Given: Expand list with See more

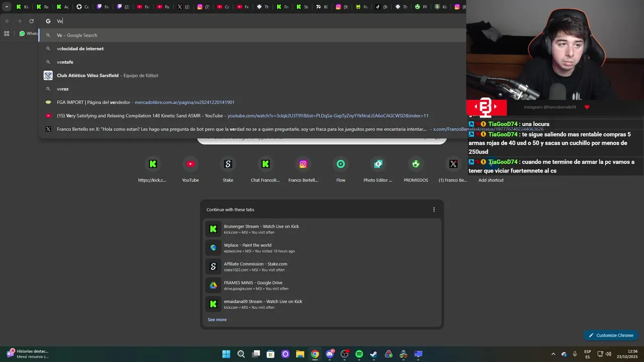Looking at the screenshot, I should click(217, 320).
